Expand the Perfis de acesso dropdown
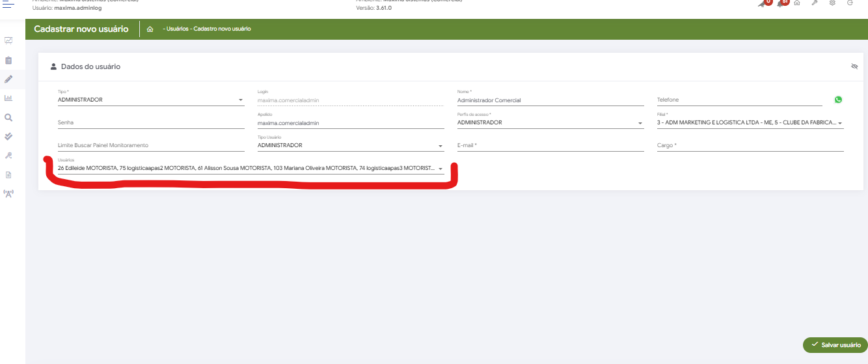Viewport: 868px width, 364px height. 550,122
